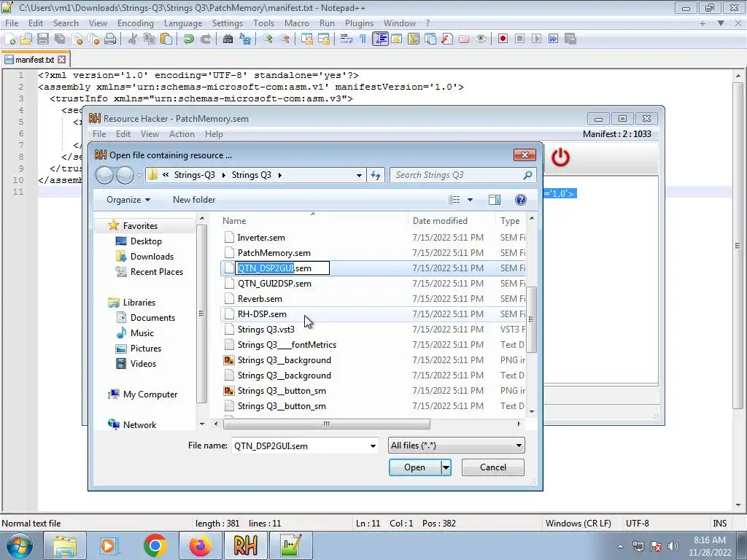Screen dimensions: 747x560
Task: Click the Open file icon in Notepad++ toolbar
Action: click(x=26, y=39)
